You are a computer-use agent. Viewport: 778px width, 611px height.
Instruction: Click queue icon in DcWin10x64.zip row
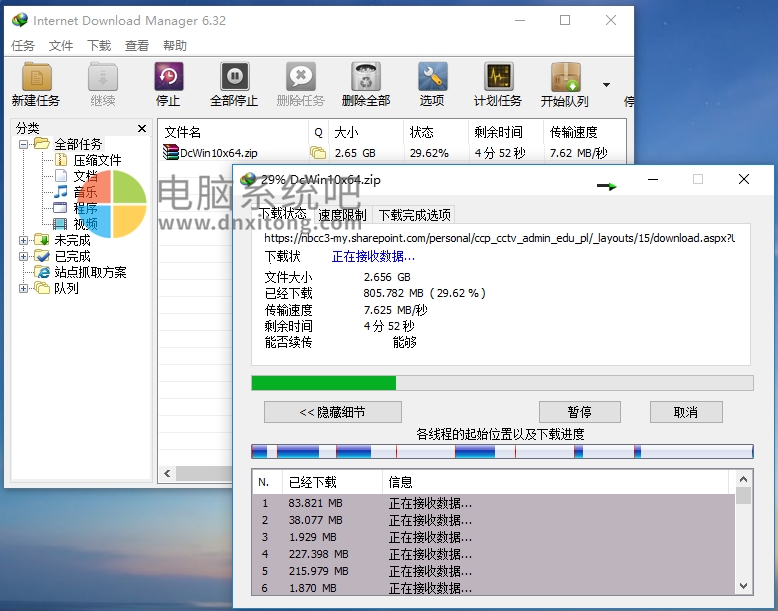(x=318, y=153)
